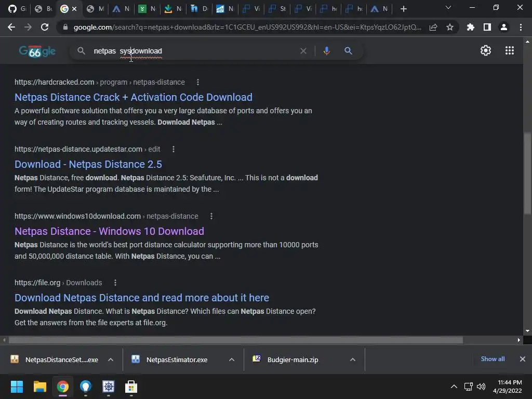Open File Explorer from taskbar

pyautogui.click(x=39, y=387)
